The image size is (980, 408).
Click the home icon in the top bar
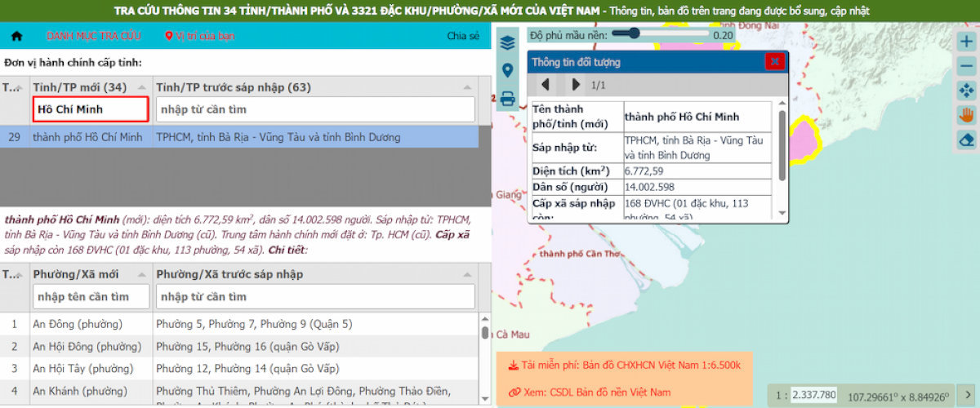coord(16,36)
